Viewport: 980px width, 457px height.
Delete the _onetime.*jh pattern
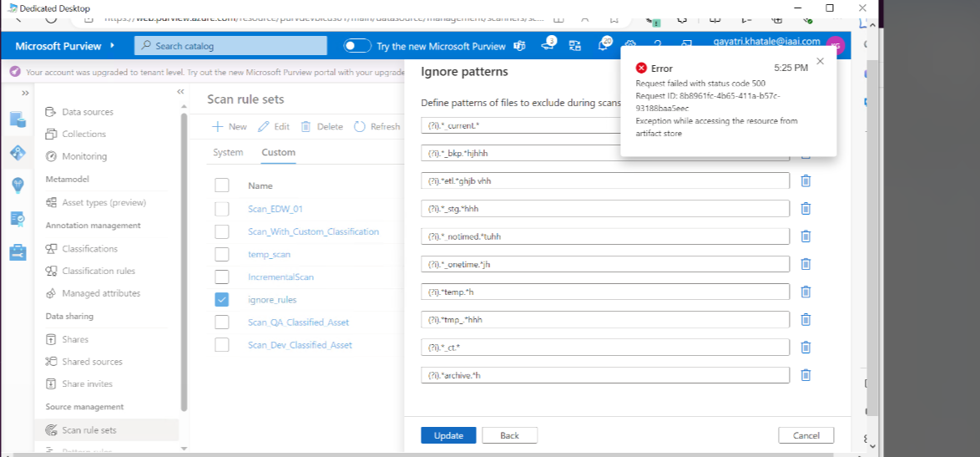(806, 264)
